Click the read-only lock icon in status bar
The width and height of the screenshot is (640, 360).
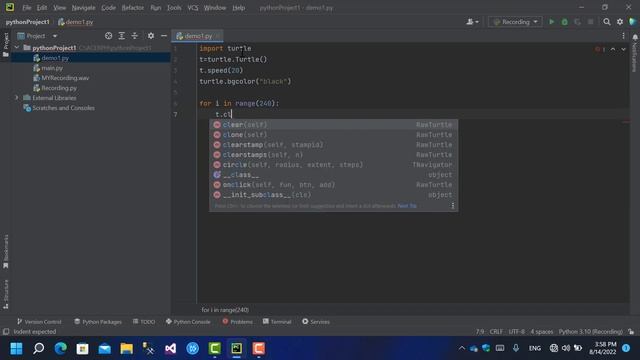point(631,332)
